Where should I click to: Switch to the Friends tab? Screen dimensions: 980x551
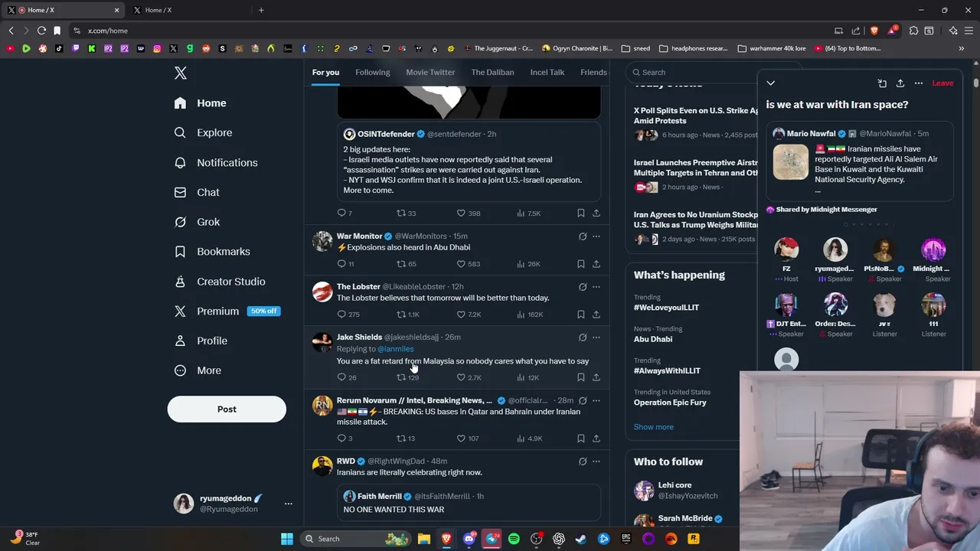tap(593, 72)
